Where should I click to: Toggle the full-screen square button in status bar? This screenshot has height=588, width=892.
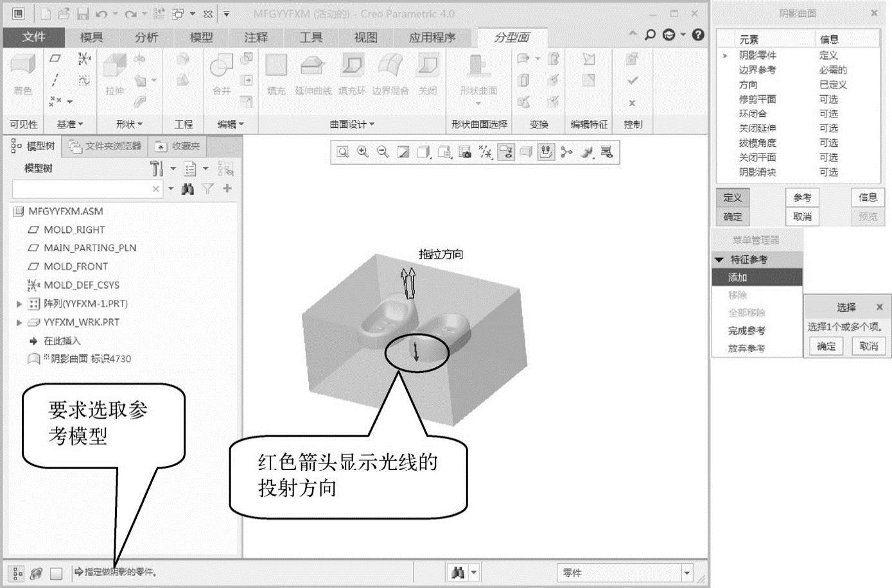pos(57,573)
